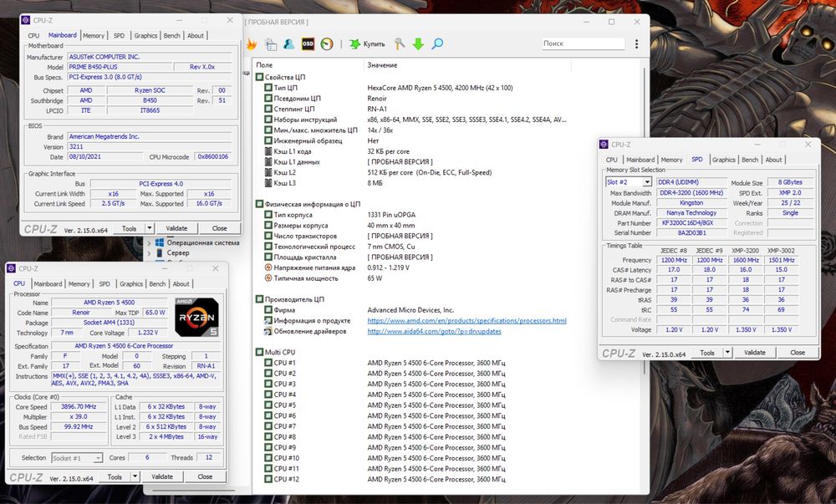Open the three-dot menu in AIDA64
Viewport: 836px width, 504px height.
636,44
